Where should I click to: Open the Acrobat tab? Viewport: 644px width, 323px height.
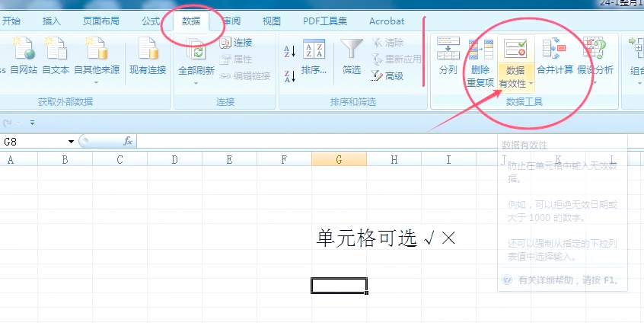point(387,21)
